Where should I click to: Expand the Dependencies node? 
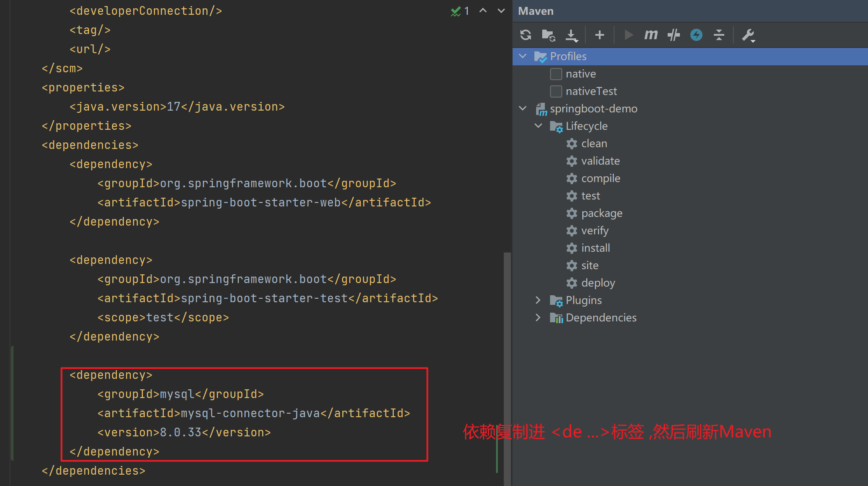(x=538, y=317)
